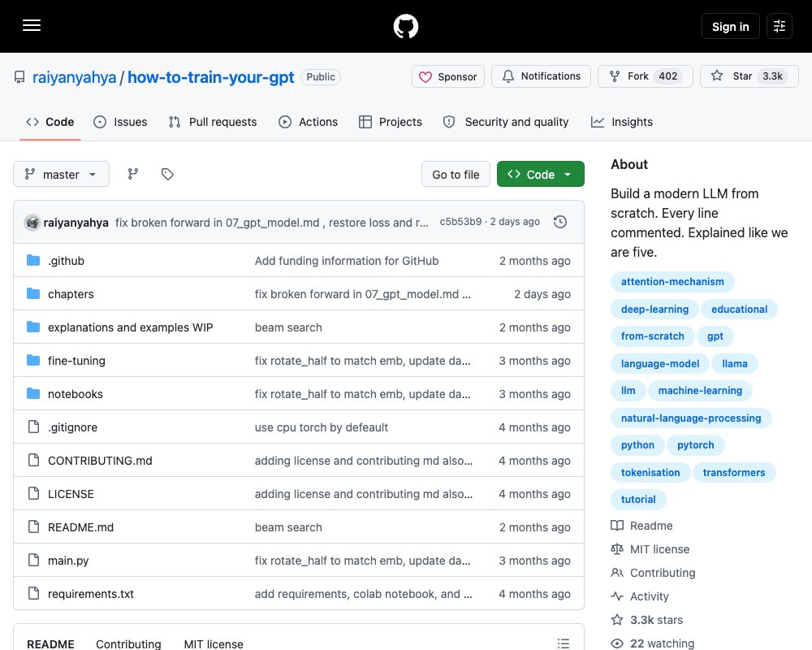Select the deep-learning topic tag
Image resolution: width=812 pixels, height=650 pixels.
point(654,309)
